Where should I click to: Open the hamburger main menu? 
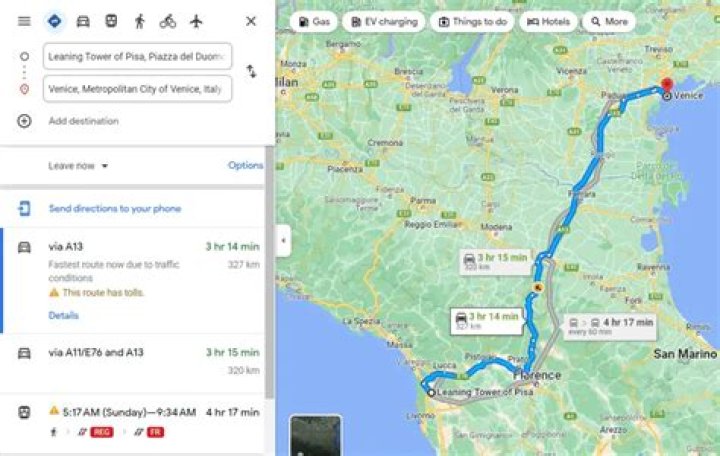(24, 21)
